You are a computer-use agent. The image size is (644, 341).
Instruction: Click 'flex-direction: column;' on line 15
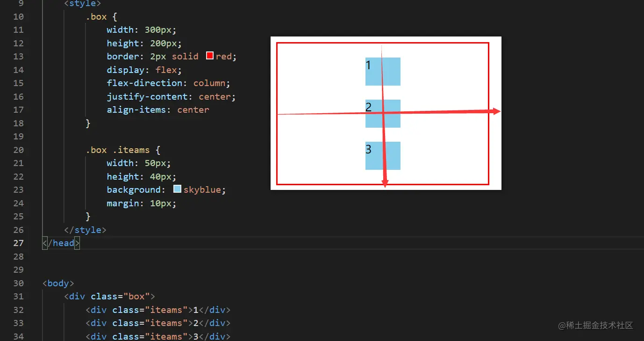pyautogui.click(x=169, y=83)
